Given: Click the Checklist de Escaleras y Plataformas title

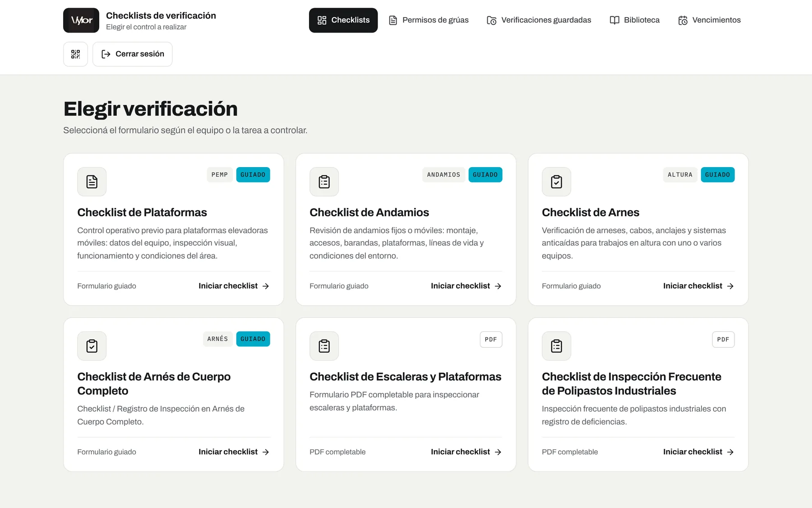Looking at the screenshot, I should click(405, 377).
